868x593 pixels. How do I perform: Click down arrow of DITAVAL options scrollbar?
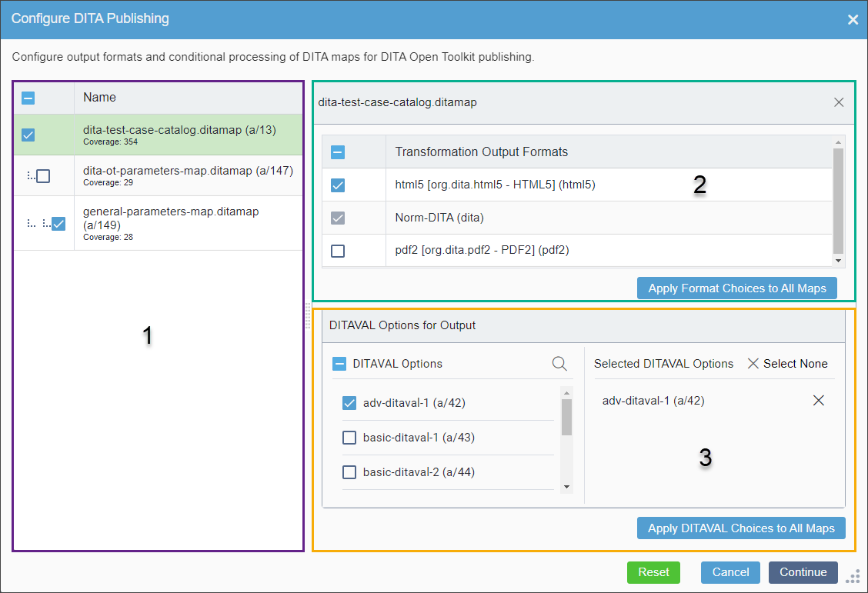(x=566, y=487)
